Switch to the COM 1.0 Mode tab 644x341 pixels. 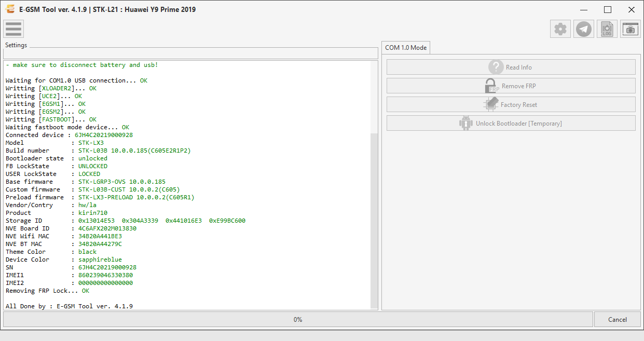coord(406,47)
